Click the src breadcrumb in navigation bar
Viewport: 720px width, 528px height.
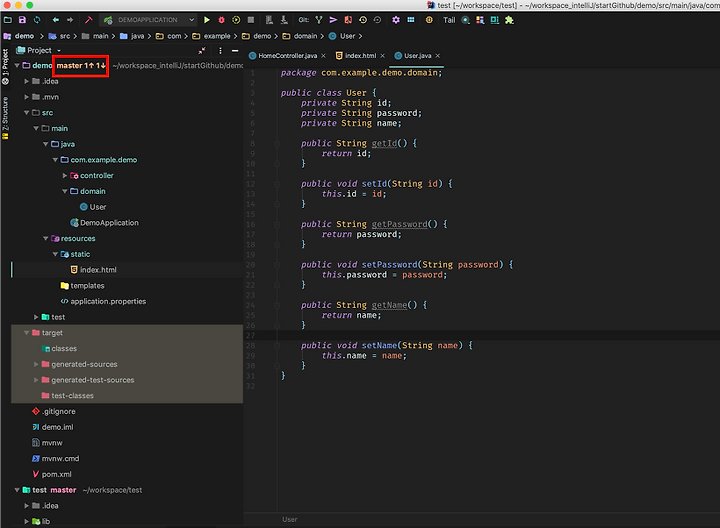tap(60, 36)
